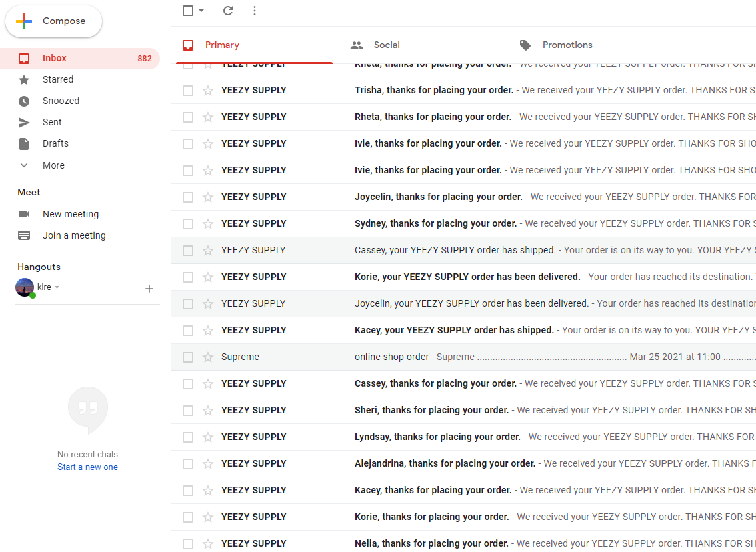This screenshot has width=756, height=552.
Task: Select checkbox for Joycelin thanks for placing order email
Action: pyautogui.click(x=188, y=197)
